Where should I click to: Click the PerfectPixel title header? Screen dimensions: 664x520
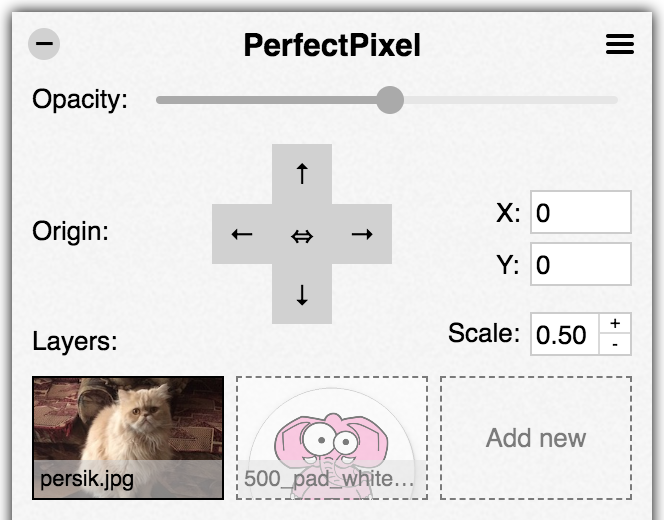[332, 45]
